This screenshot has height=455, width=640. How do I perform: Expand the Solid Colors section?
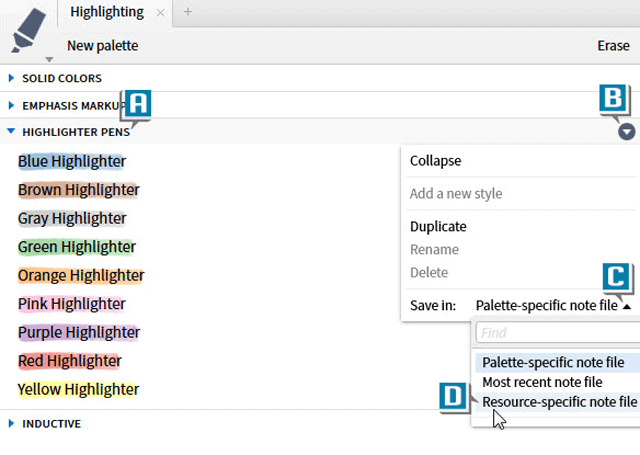coord(11,78)
